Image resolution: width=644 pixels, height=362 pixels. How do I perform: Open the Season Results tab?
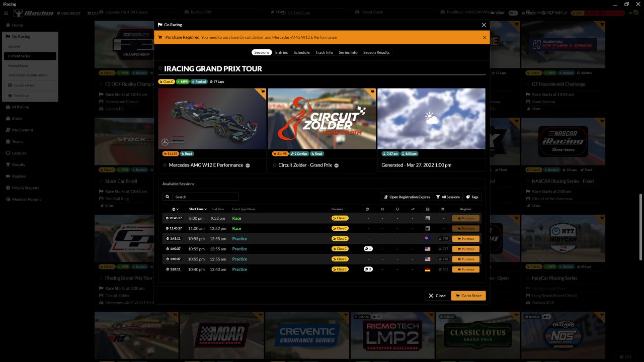(x=376, y=52)
